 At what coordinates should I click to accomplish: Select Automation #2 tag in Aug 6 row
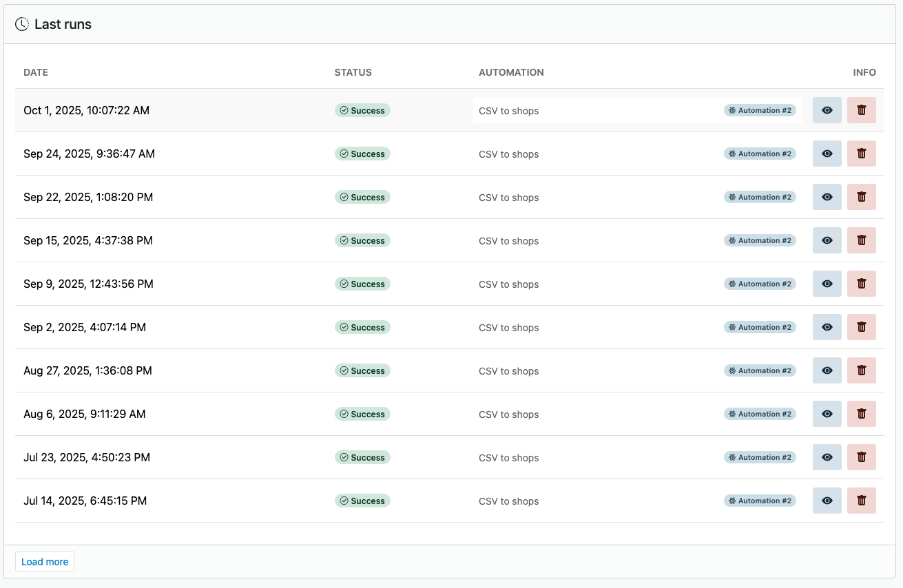click(760, 414)
